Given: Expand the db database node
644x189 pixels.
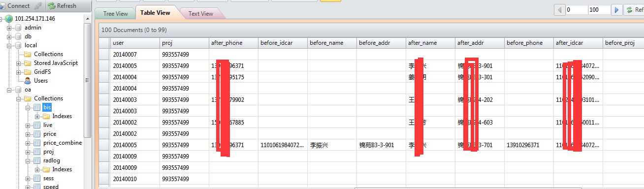Looking at the screenshot, I should [9, 36].
